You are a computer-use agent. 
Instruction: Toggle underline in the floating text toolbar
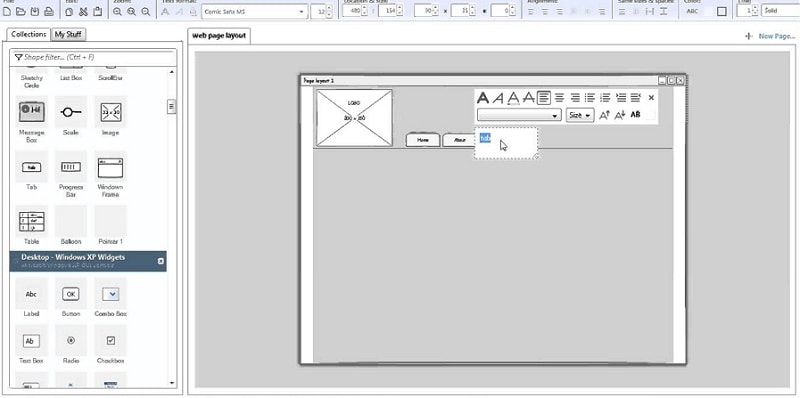pos(513,97)
